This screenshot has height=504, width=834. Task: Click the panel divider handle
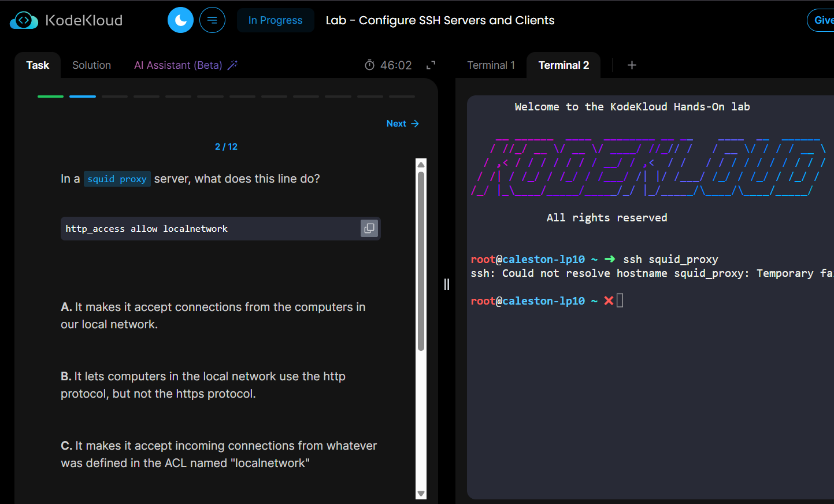pyautogui.click(x=447, y=284)
